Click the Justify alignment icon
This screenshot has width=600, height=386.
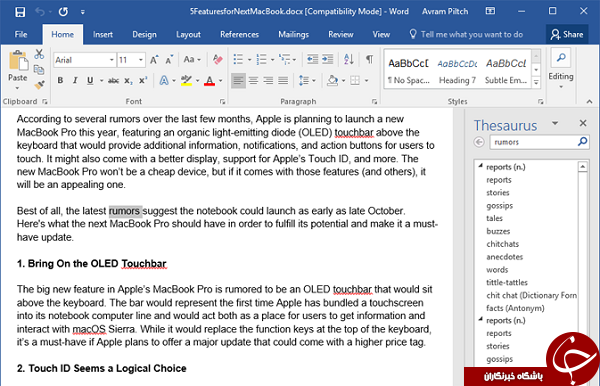[283, 81]
